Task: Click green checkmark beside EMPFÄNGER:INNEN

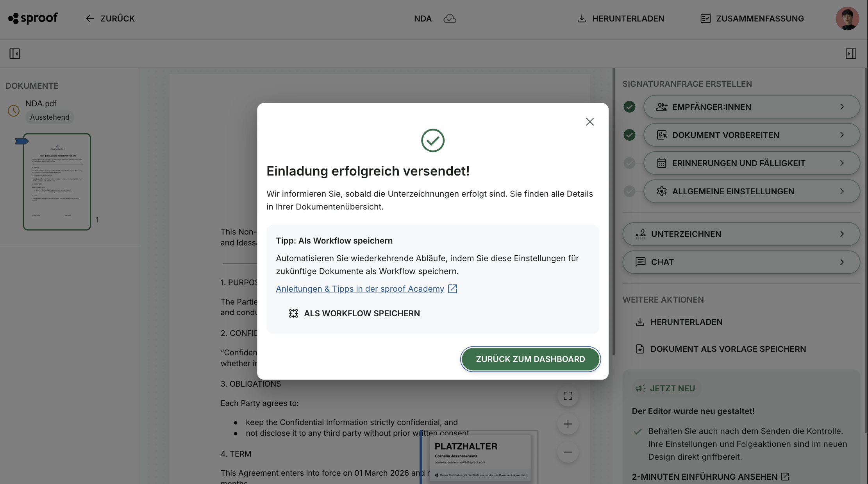Action: pos(629,107)
